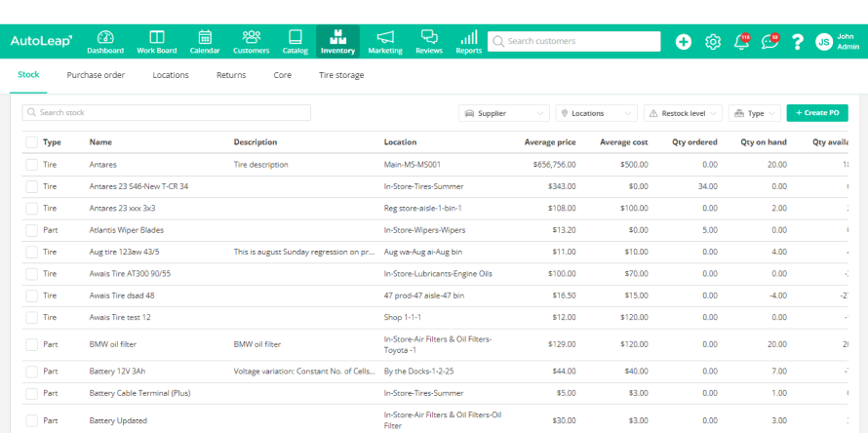The image size is (868, 433).
Task: Click the Create PO button
Action: click(817, 113)
